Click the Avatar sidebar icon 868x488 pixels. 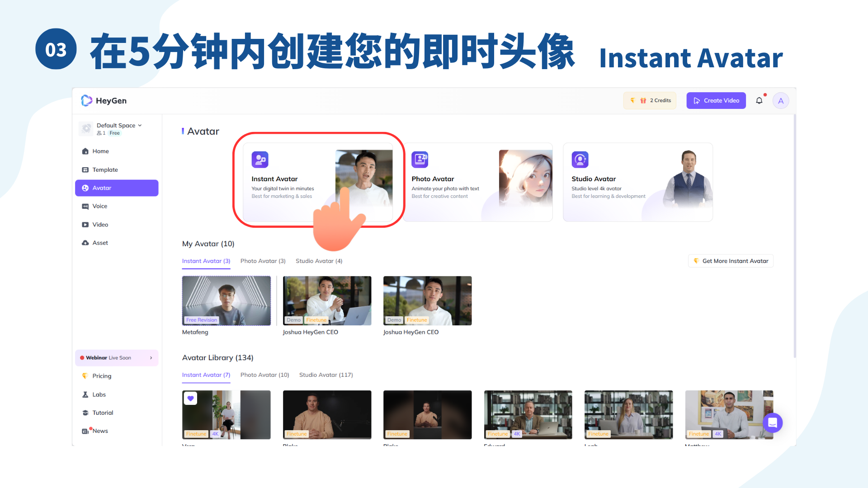pos(85,188)
